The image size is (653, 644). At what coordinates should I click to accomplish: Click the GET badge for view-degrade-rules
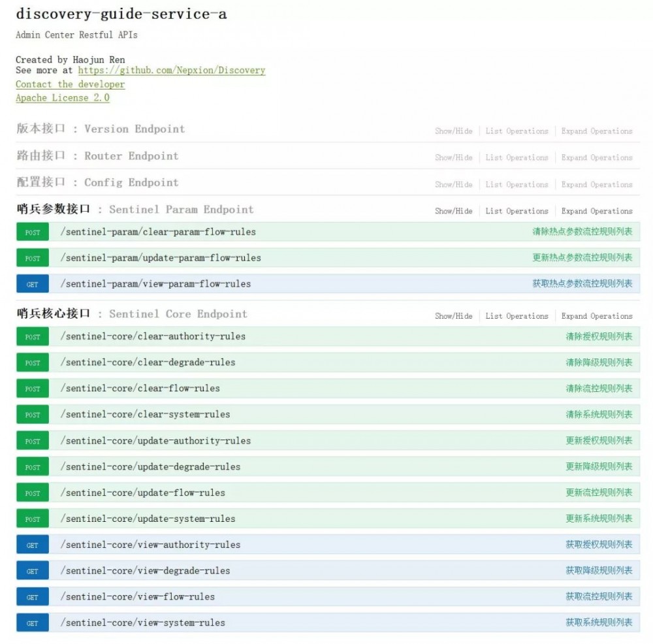point(32,570)
